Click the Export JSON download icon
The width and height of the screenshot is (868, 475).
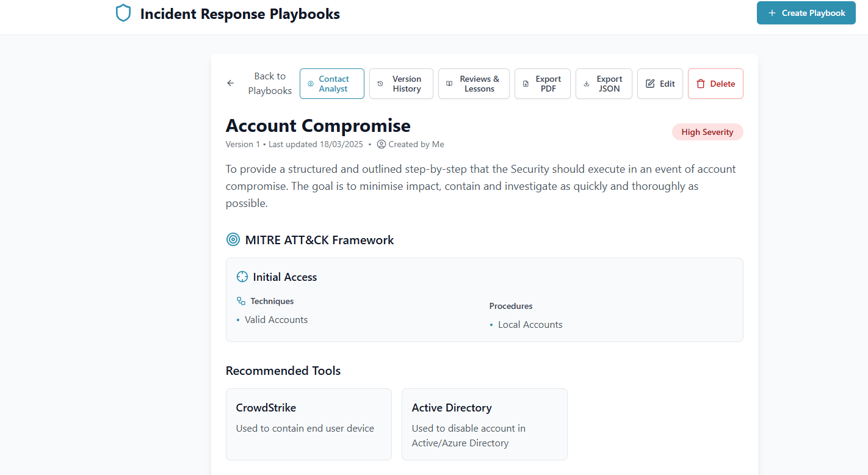[587, 84]
